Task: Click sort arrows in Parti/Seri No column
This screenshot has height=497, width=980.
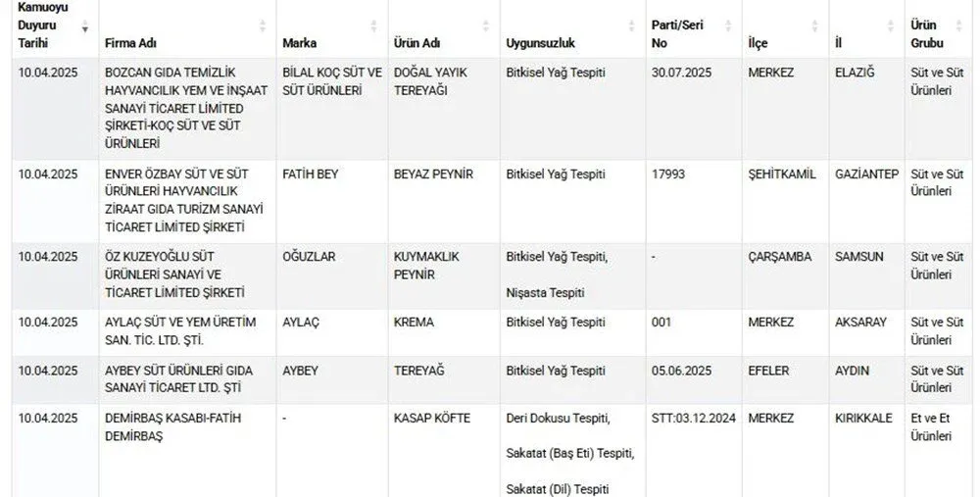Action: 728,26
